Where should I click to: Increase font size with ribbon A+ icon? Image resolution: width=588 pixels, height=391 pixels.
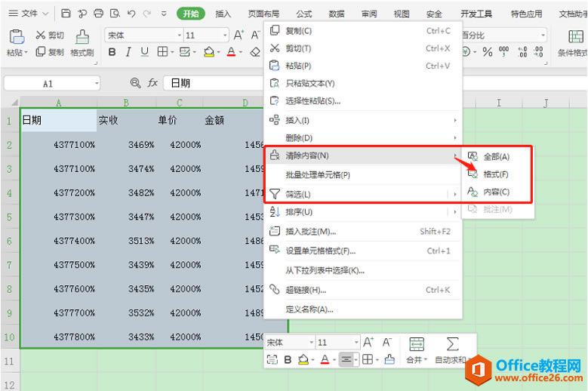coord(239,35)
